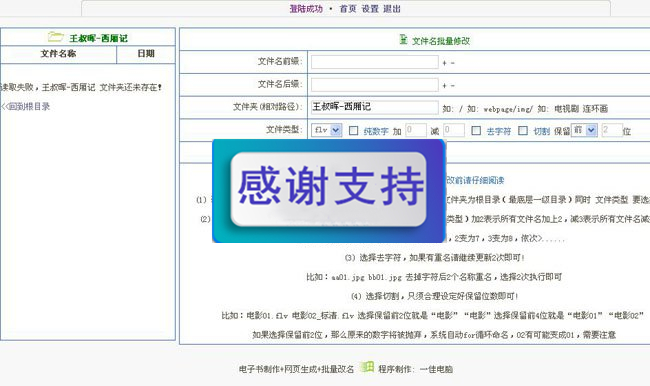Click plus sign next to 文件名后缀
This screenshot has height=386, width=650.
pyautogui.click(x=444, y=85)
